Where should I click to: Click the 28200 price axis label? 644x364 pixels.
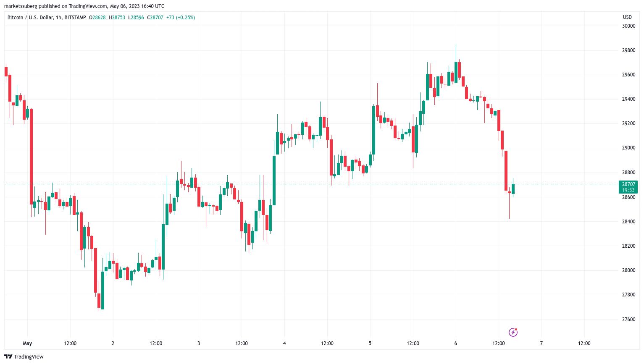[x=628, y=246]
